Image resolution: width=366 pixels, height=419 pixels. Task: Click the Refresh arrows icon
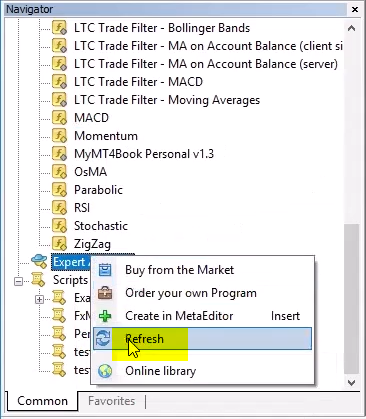tap(103, 339)
